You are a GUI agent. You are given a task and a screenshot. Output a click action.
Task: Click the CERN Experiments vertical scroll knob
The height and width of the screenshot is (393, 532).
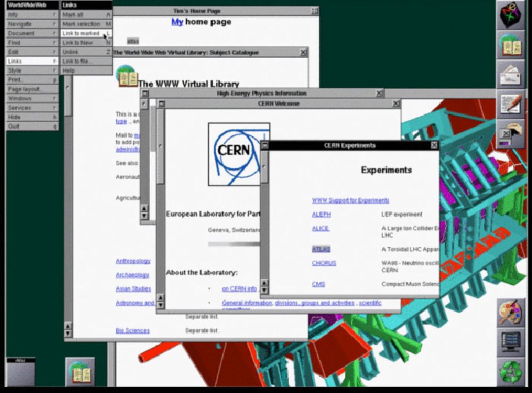[265, 167]
